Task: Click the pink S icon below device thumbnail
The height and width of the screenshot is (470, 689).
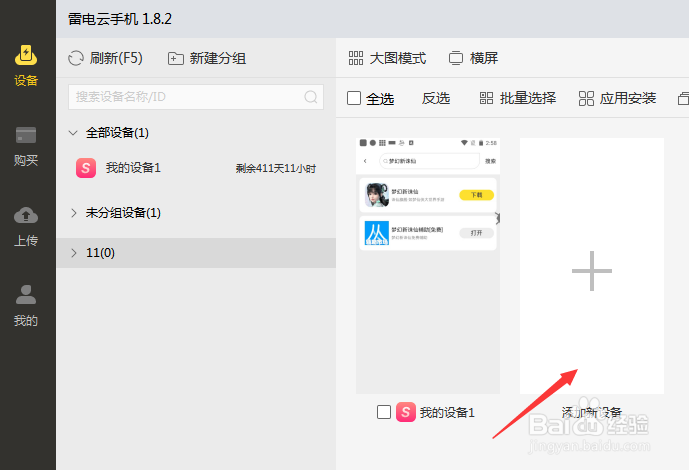Action: click(406, 412)
